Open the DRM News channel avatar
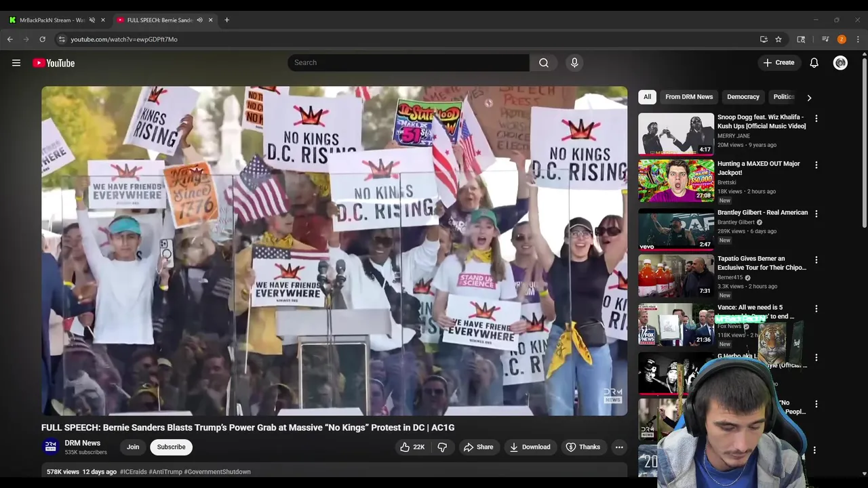 click(x=51, y=446)
